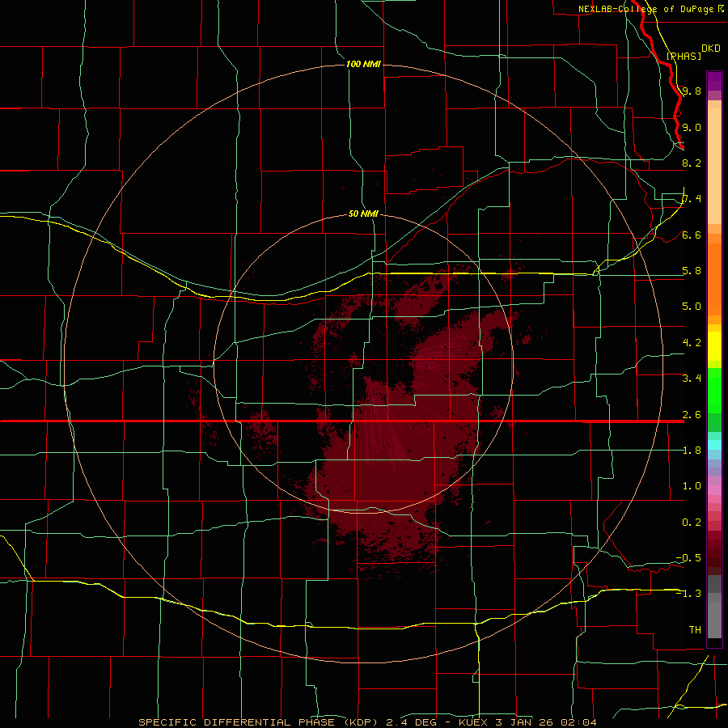
Task: Click the 4.2 color scale value
Action: click(692, 343)
